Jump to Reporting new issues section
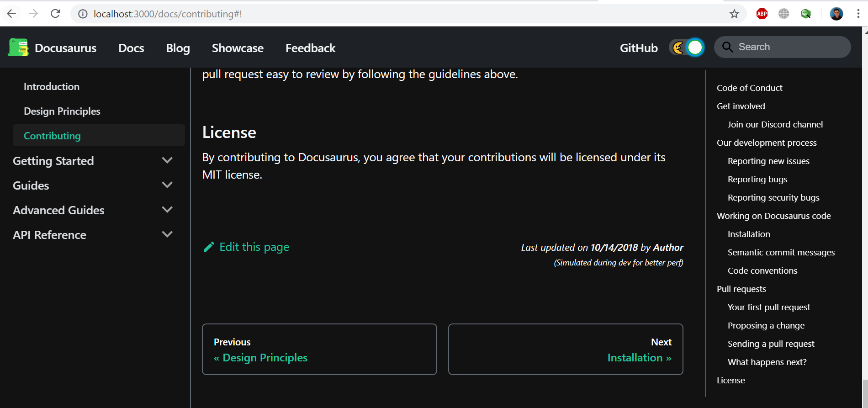Screen dimensions: 868x408 [x=768, y=161]
